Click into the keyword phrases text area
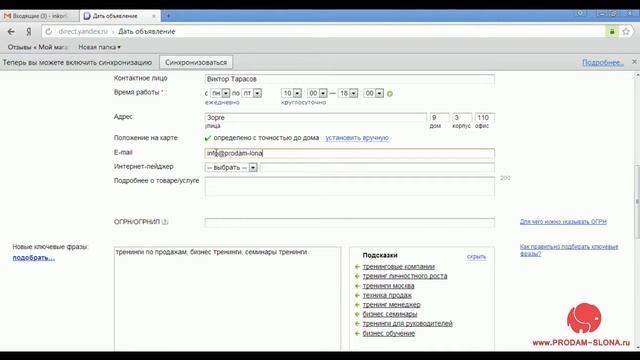This screenshot has width=640, height=360. click(x=227, y=299)
